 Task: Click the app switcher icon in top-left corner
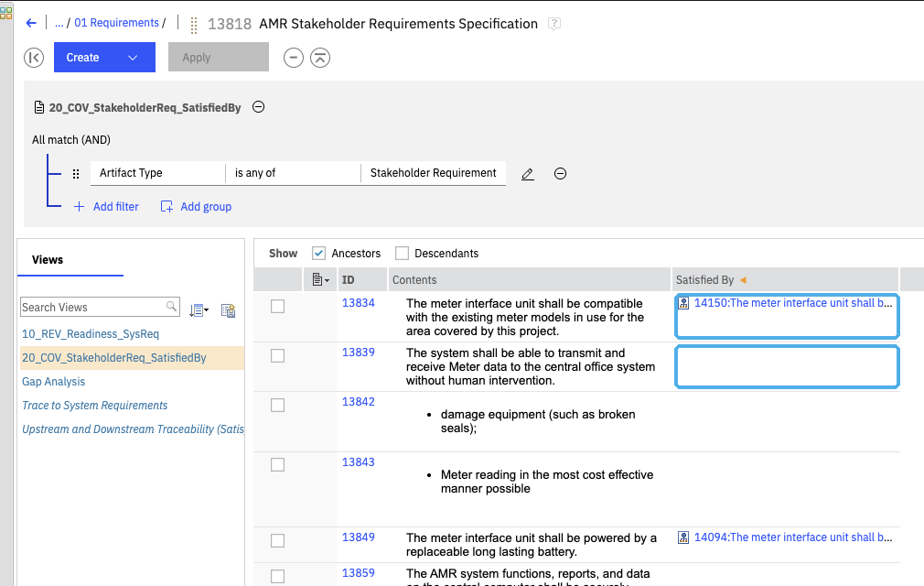(5, 13)
